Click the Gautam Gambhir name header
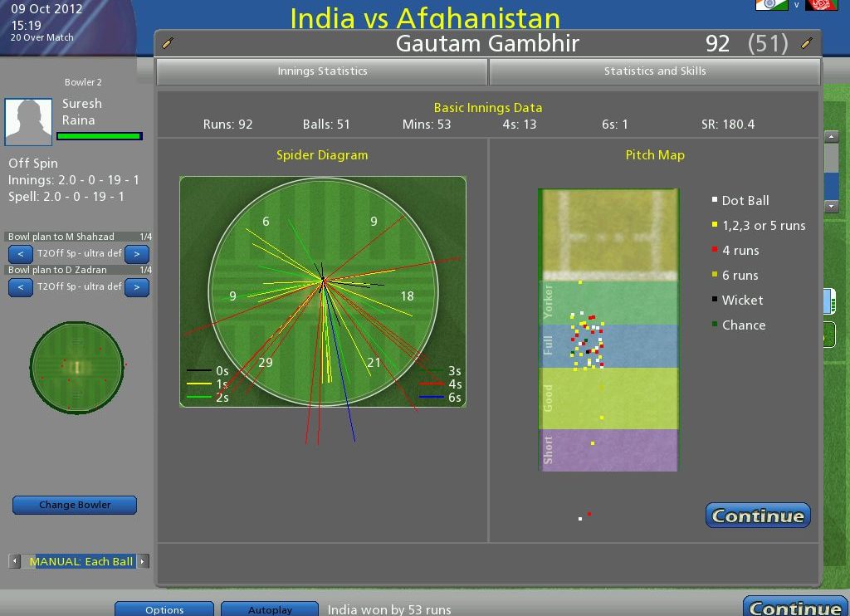This screenshot has width=850, height=616. 487,43
